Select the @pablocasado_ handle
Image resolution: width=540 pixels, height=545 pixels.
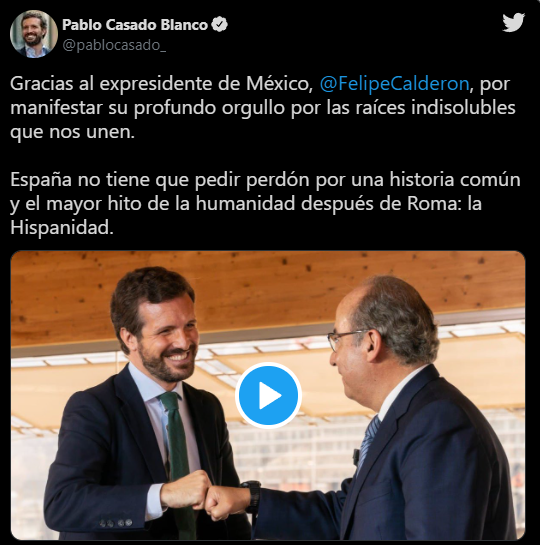point(114,45)
